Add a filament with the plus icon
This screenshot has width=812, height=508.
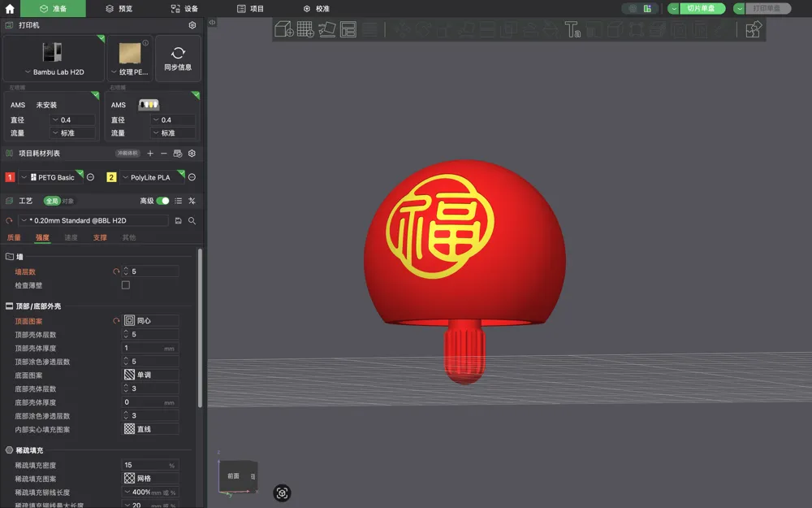tap(150, 154)
